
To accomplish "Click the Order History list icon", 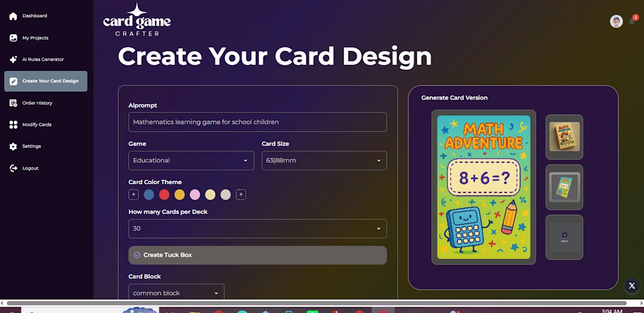I will click(13, 103).
